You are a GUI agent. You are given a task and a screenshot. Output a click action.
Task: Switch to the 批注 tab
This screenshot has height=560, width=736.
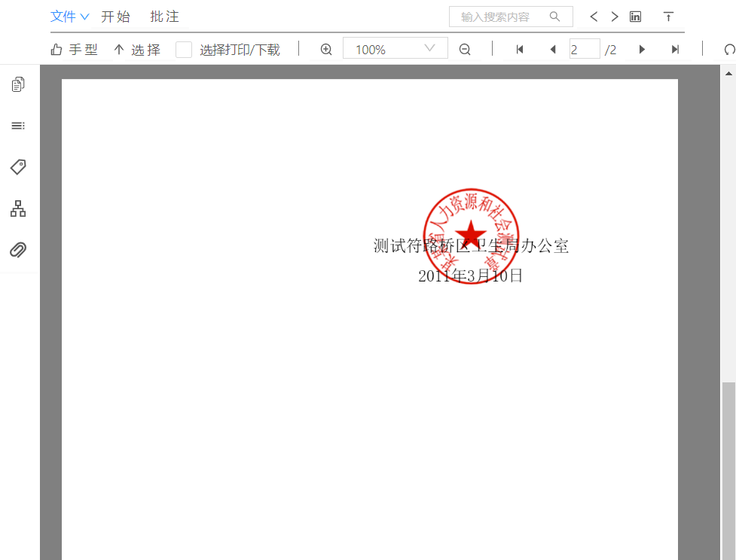point(165,17)
